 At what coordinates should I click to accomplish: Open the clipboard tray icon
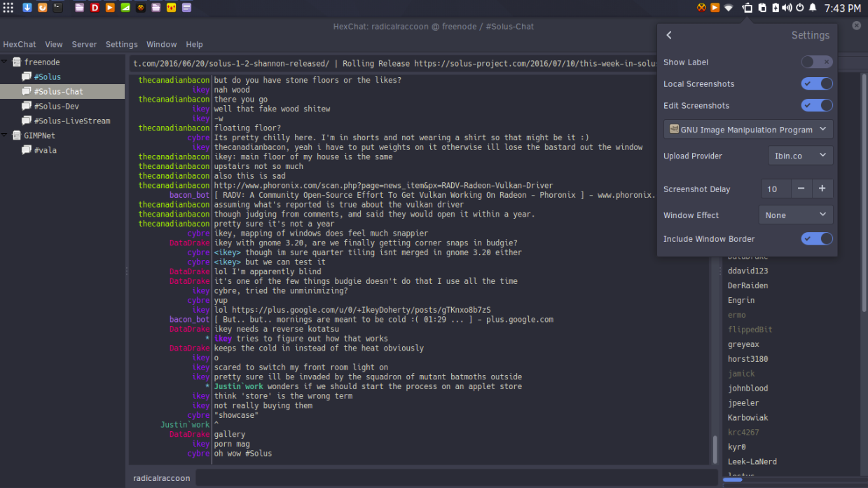[x=762, y=8]
